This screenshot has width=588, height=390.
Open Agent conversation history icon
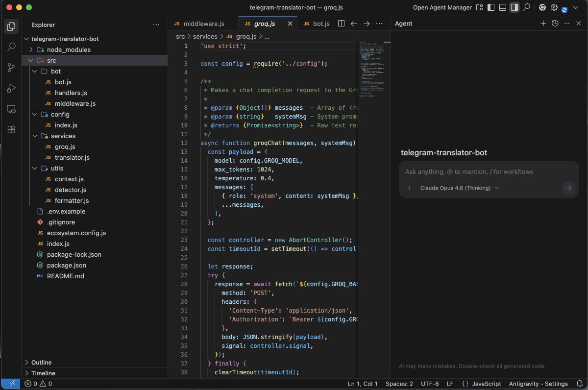pos(555,24)
